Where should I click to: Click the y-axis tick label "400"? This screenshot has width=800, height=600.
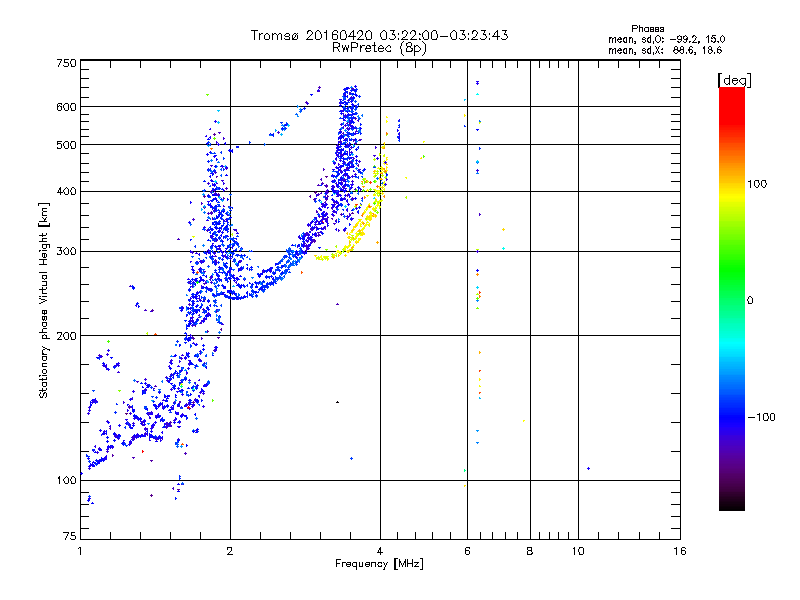pos(66,192)
